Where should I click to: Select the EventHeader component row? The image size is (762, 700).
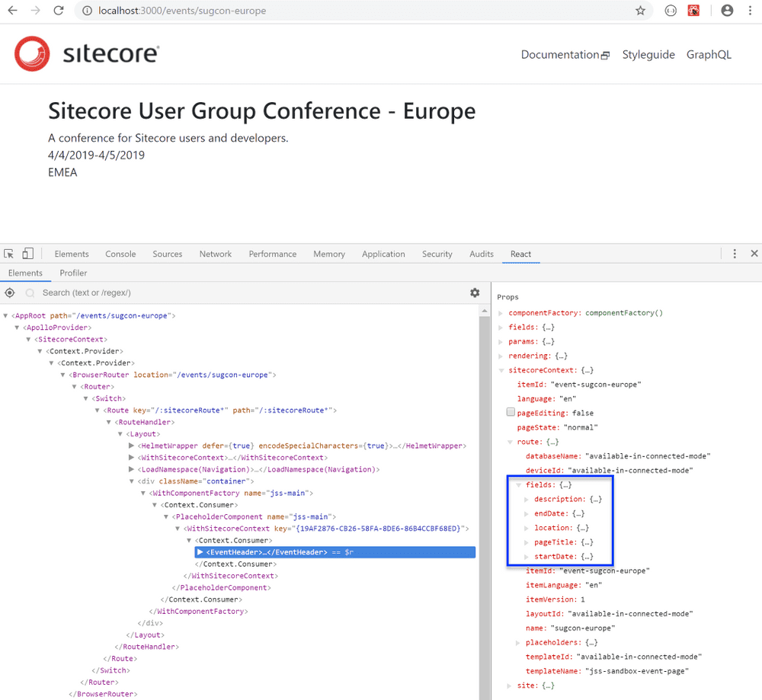(x=335, y=551)
